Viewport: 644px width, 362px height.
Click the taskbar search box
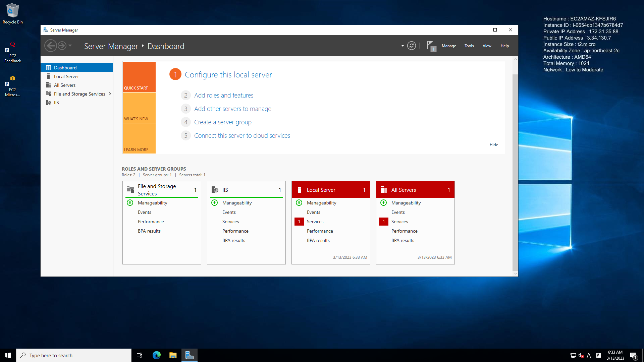[74, 355]
